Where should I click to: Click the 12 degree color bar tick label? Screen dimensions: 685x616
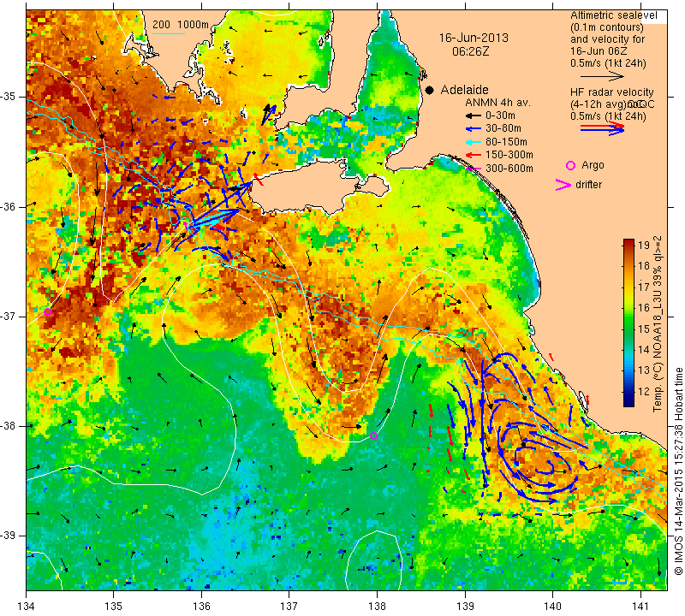(644, 392)
